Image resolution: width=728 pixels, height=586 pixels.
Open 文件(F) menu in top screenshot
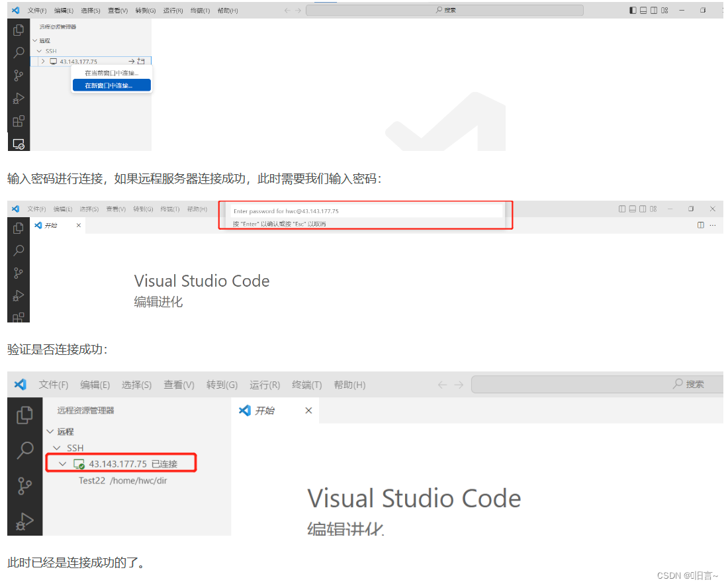(37, 10)
